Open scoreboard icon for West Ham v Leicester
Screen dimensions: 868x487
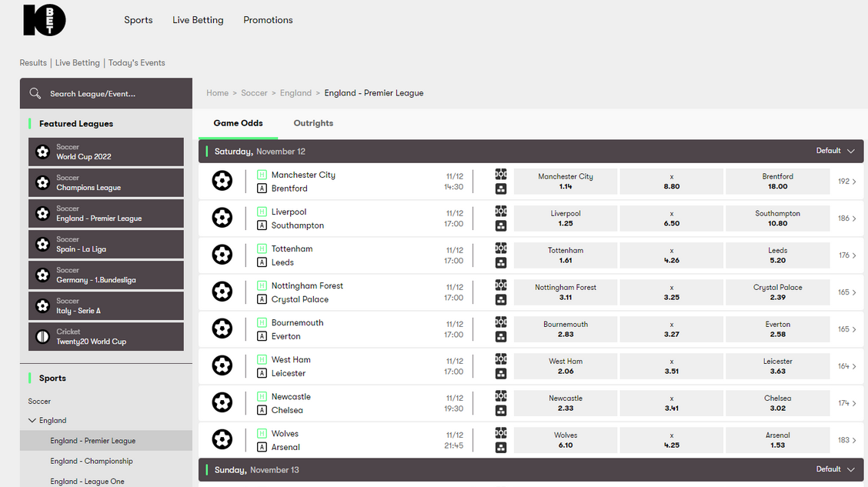coord(501,359)
